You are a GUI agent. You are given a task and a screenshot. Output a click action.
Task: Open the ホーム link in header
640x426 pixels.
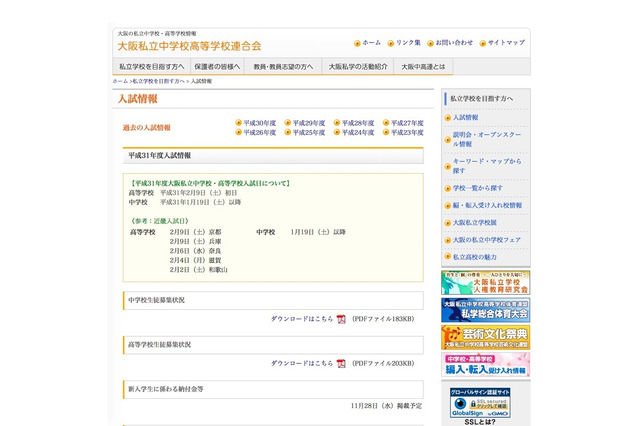point(371,43)
